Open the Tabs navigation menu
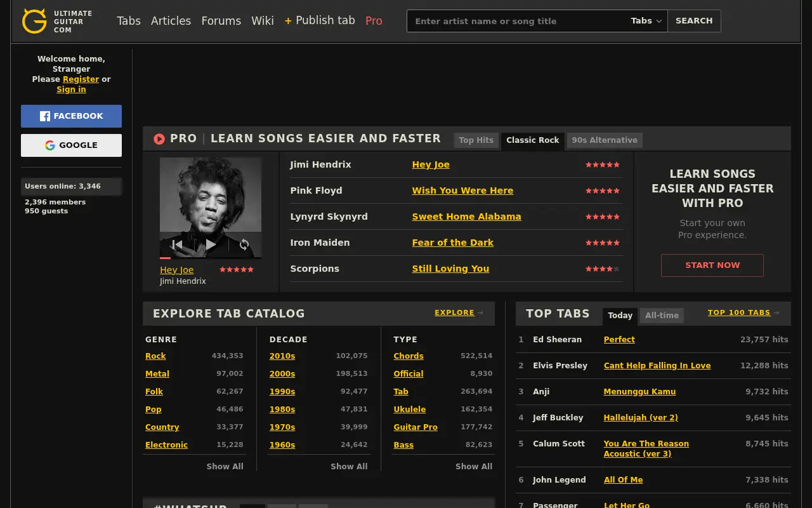 click(x=129, y=21)
